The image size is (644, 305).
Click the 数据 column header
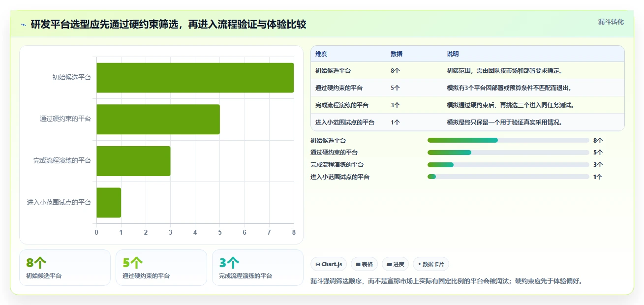pos(397,54)
